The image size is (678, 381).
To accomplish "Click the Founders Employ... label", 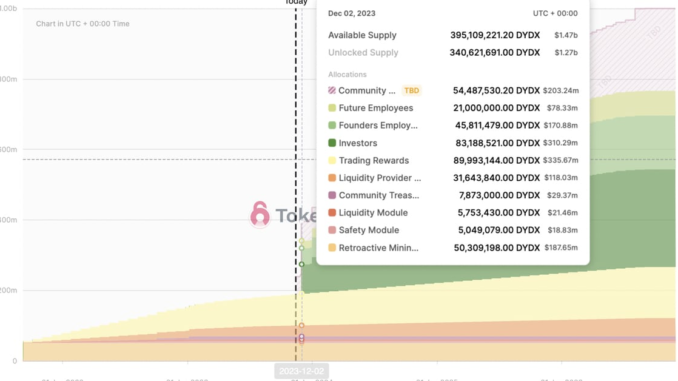I will (x=378, y=125).
